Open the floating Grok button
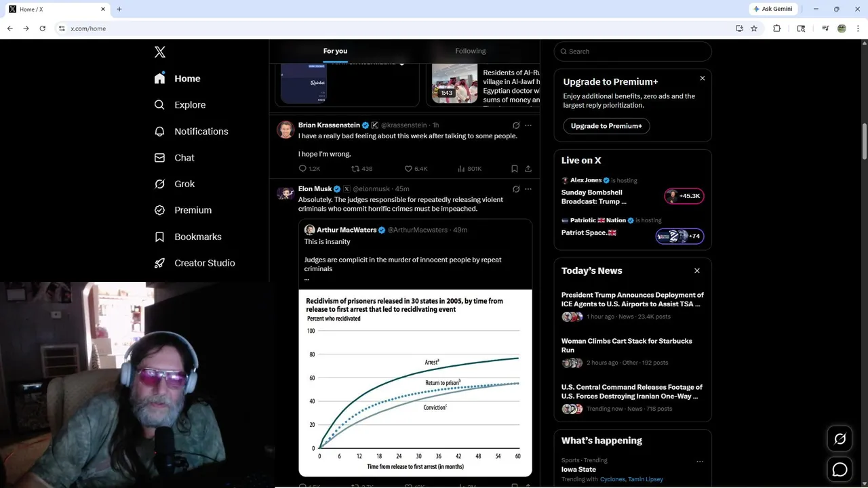The height and width of the screenshot is (488, 868). [840, 439]
